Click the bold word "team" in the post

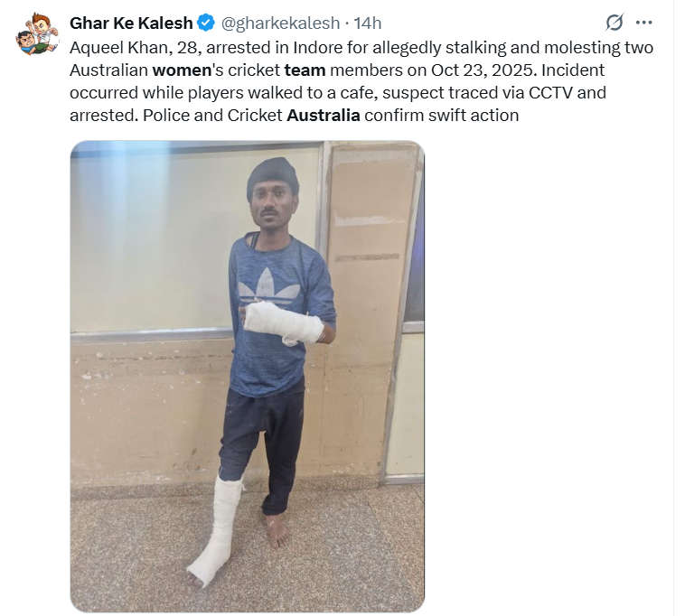click(x=305, y=70)
